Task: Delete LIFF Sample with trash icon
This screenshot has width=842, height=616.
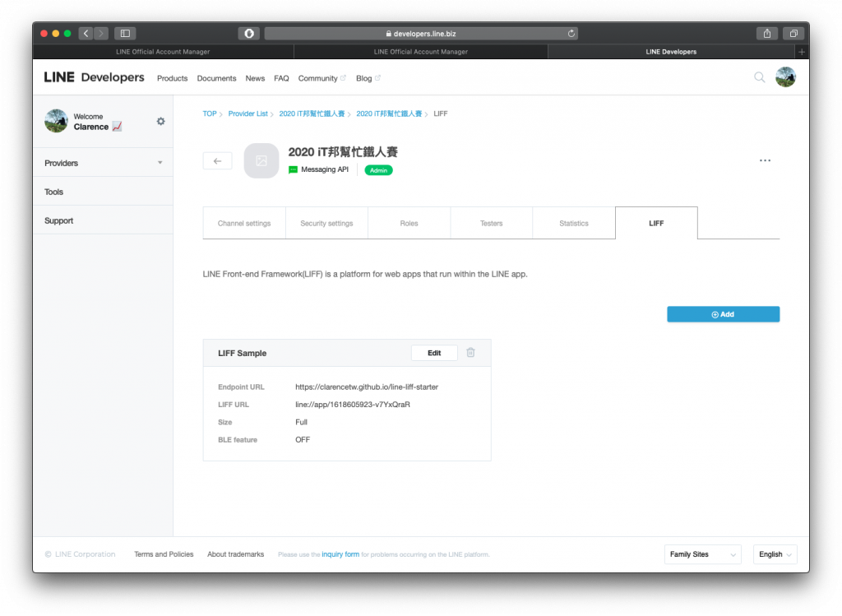Action: pos(470,353)
